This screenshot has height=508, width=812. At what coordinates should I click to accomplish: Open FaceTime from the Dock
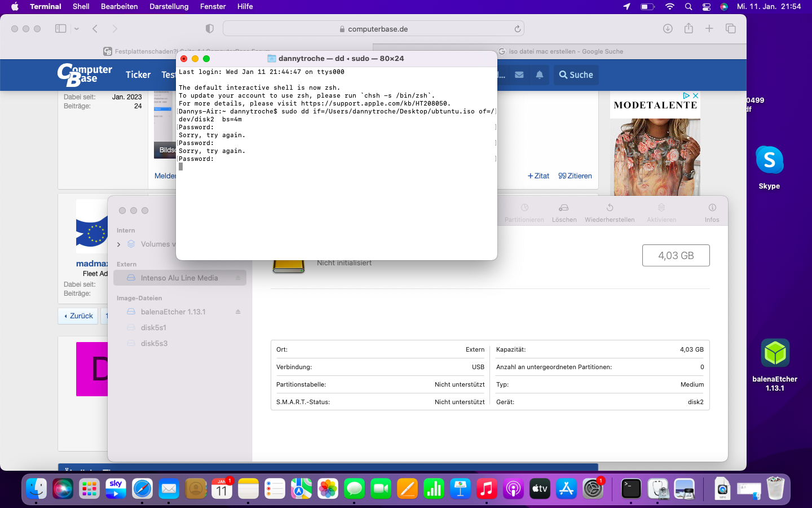[x=381, y=489]
